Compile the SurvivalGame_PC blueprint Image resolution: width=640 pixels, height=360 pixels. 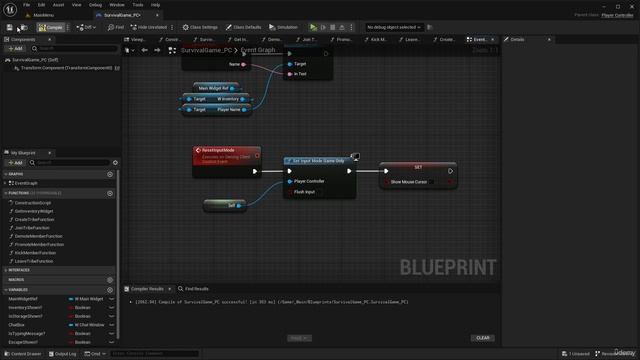tap(51, 27)
